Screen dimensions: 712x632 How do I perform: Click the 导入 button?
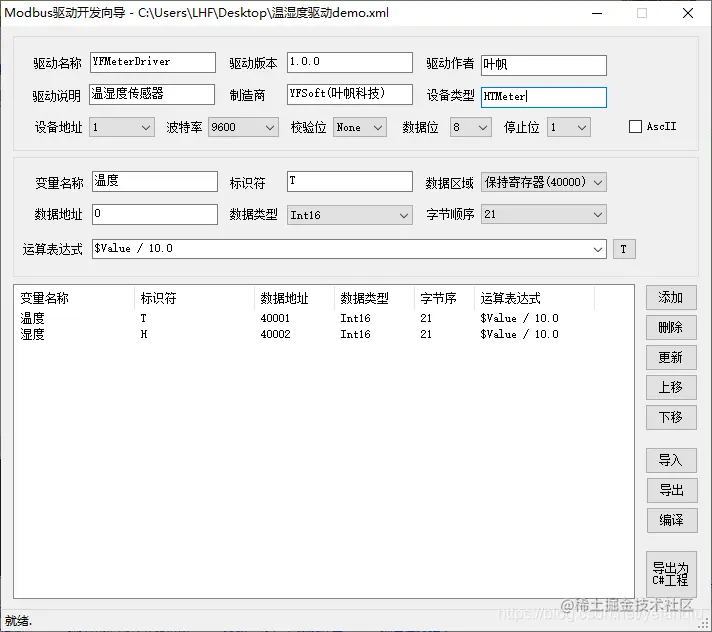pyautogui.click(x=671, y=460)
